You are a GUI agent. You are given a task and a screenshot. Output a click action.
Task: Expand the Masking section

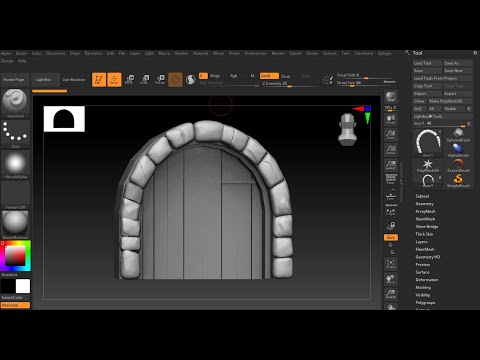click(423, 287)
